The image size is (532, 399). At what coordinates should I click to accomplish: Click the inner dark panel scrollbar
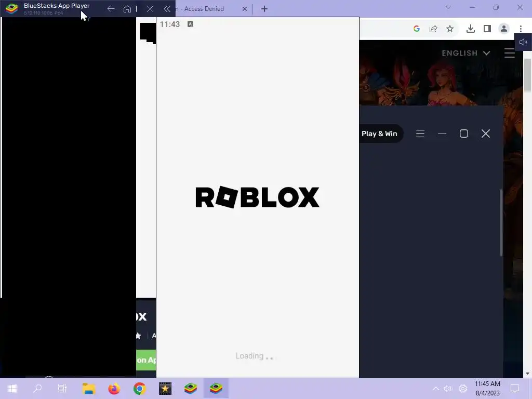pos(501,222)
